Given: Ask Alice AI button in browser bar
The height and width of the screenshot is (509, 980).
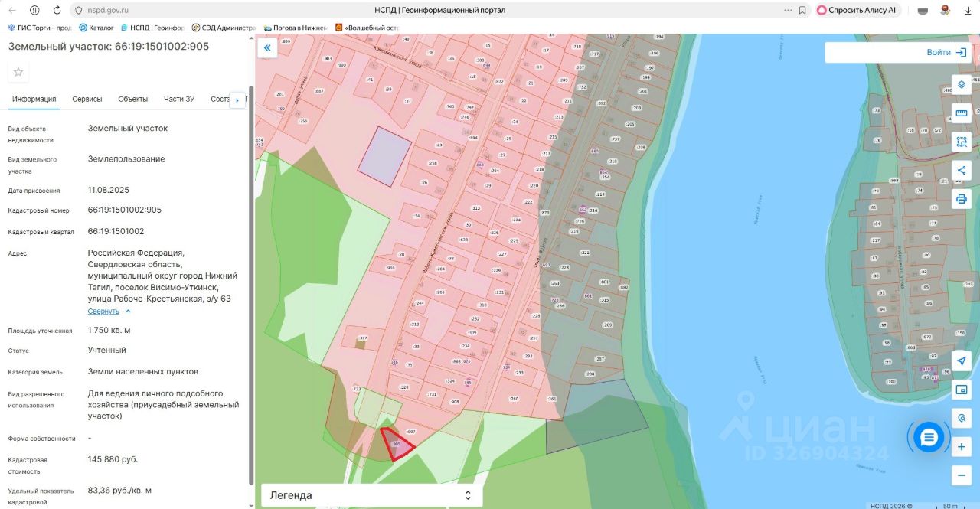Looking at the screenshot, I should [856, 10].
